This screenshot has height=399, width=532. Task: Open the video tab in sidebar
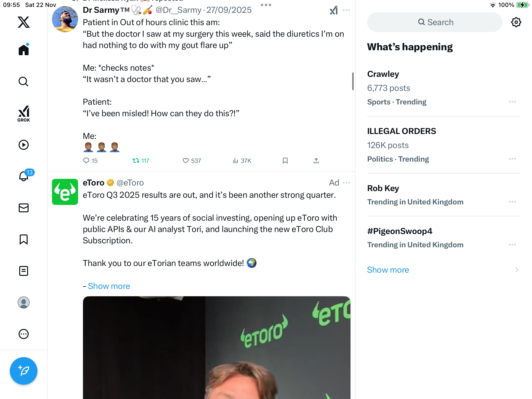click(24, 145)
